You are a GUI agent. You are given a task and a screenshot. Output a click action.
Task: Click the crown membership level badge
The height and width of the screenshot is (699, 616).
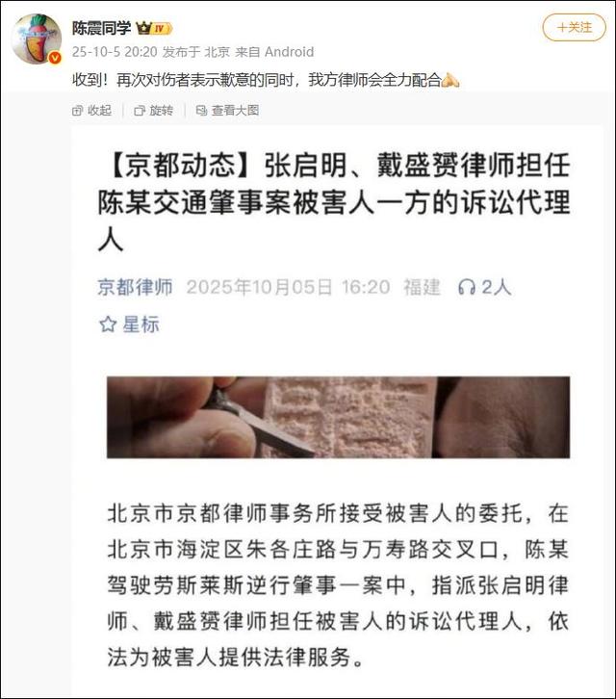(154, 29)
